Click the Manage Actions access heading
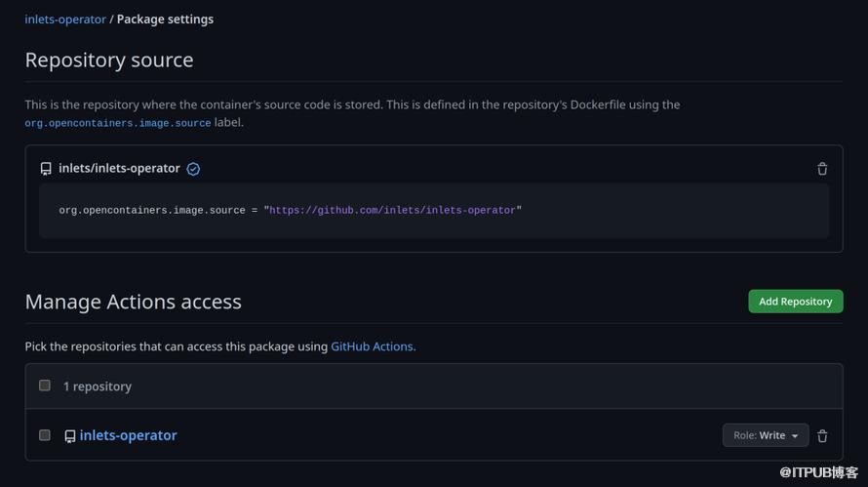868x487 pixels. pos(134,302)
